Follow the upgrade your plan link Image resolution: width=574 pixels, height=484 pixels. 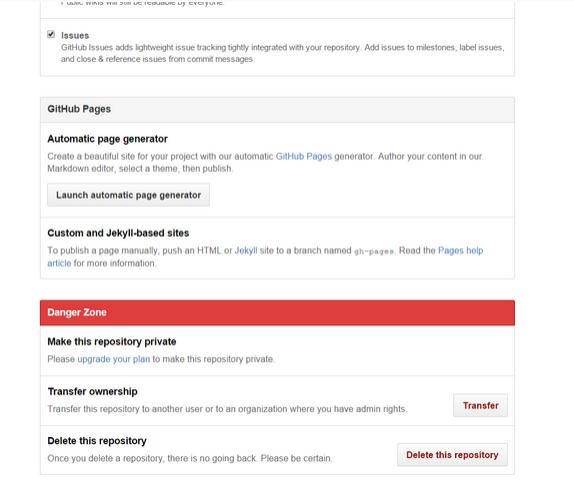pos(114,359)
